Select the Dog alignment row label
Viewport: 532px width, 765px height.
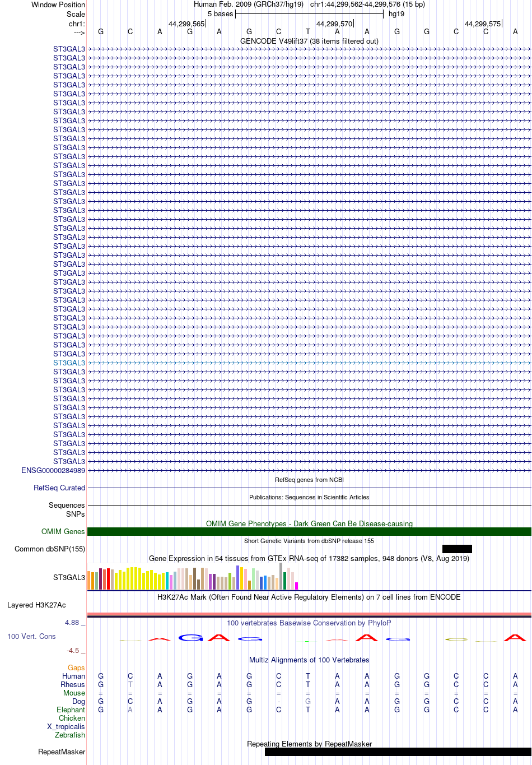click(x=78, y=701)
